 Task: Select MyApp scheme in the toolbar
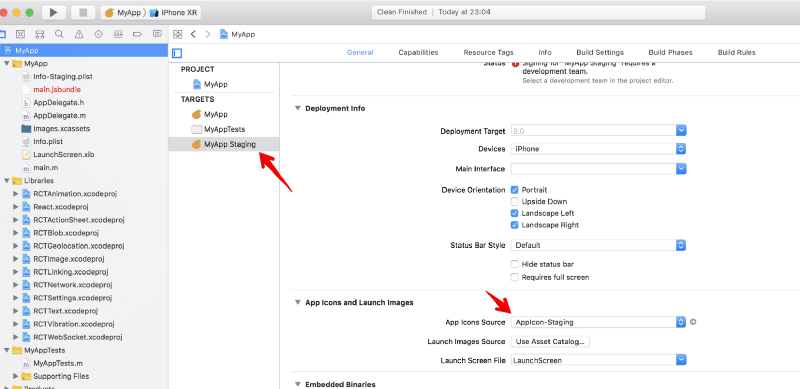click(x=123, y=13)
